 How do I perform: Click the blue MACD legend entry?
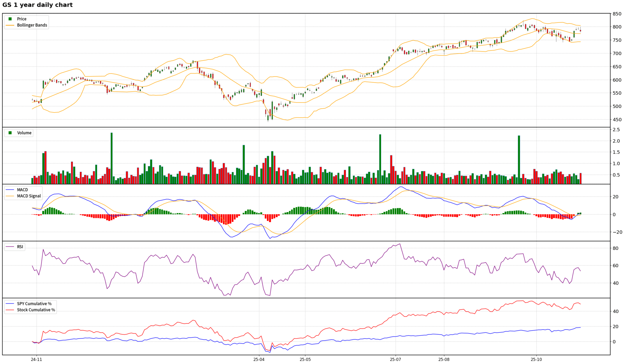(x=22, y=190)
